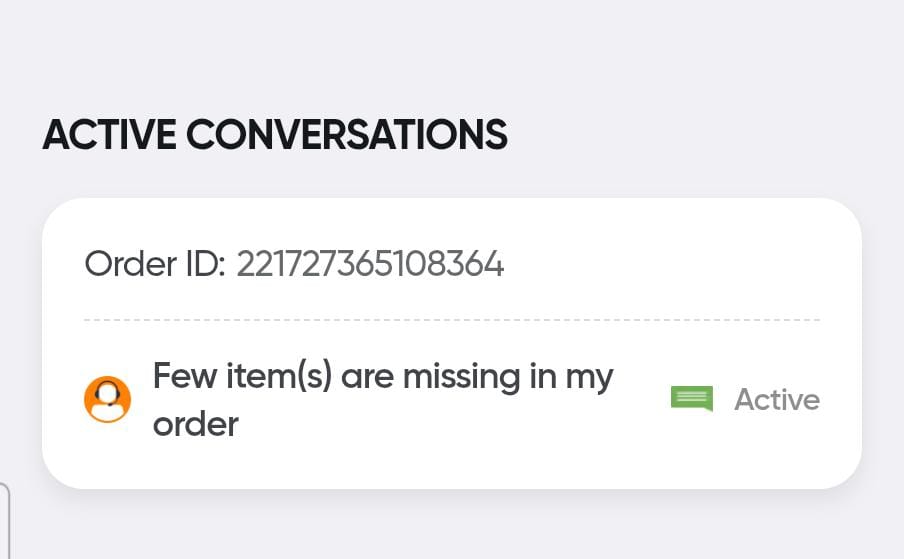
Task: Click the ACTIVE CONVERSATIONS heading
Action: (275, 135)
